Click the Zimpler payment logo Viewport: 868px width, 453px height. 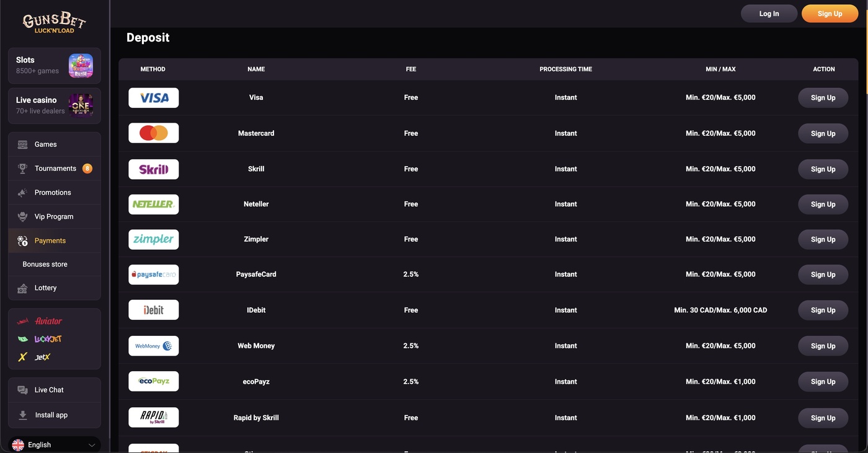point(154,239)
